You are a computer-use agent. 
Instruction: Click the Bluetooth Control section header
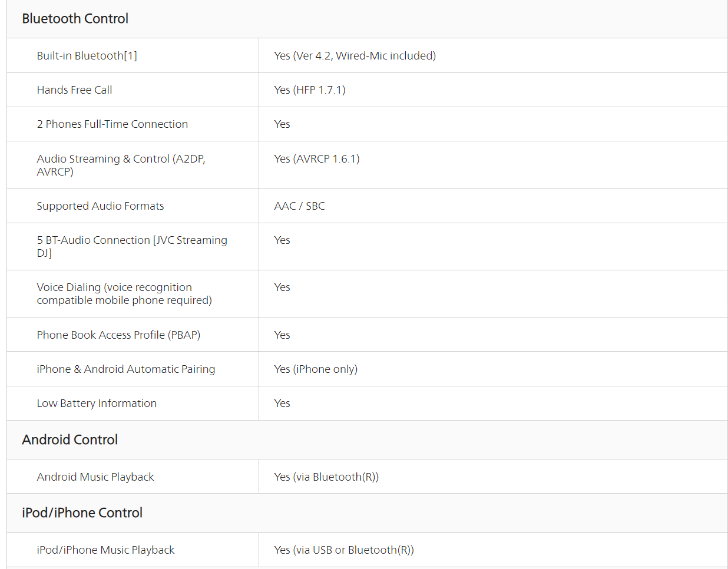[75, 19]
